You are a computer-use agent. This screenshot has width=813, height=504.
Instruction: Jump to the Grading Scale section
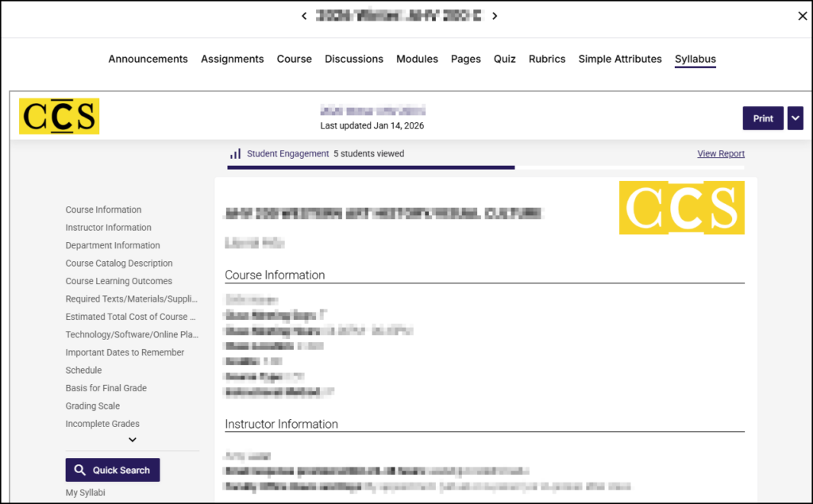pyautogui.click(x=91, y=406)
